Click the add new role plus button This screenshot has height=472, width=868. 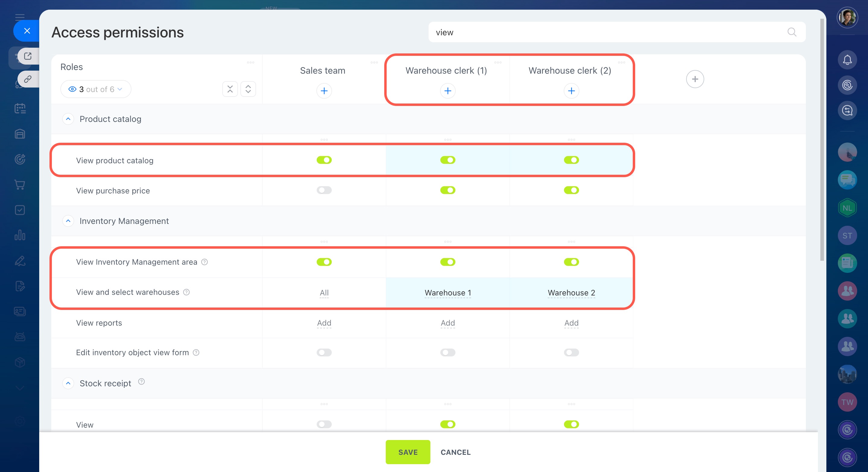(x=695, y=79)
